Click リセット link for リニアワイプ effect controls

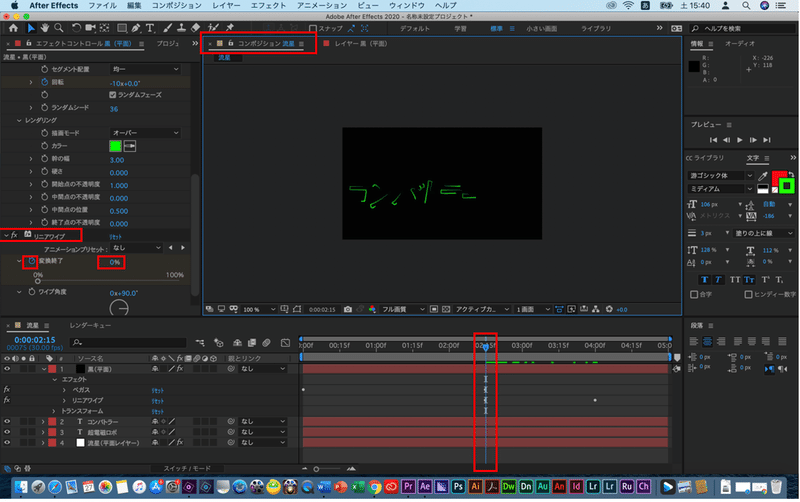(115, 237)
